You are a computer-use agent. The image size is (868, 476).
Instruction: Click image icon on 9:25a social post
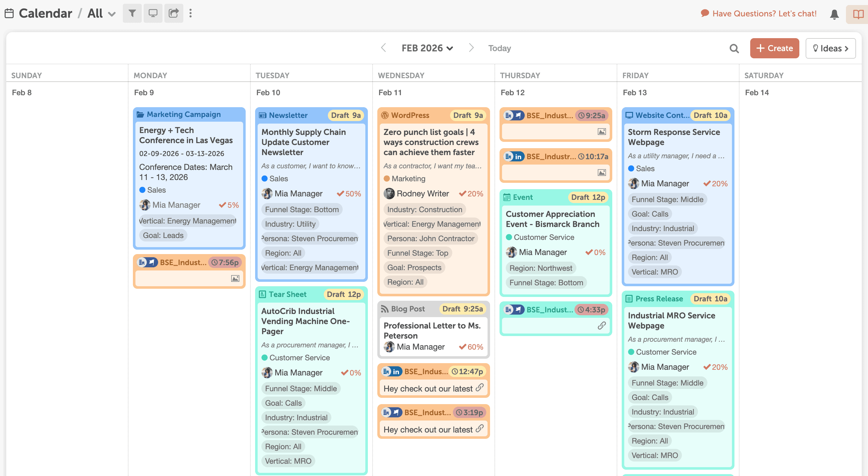(x=602, y=131)
